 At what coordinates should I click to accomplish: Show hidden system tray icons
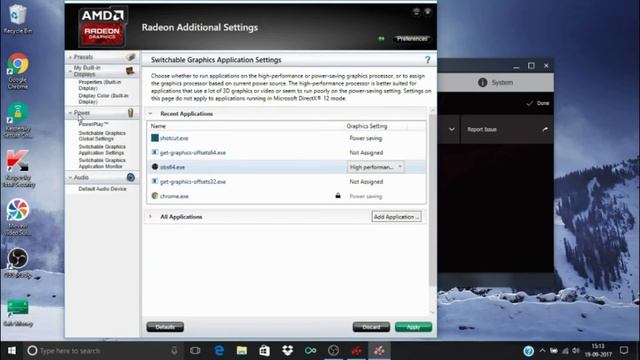pos(542,351)
